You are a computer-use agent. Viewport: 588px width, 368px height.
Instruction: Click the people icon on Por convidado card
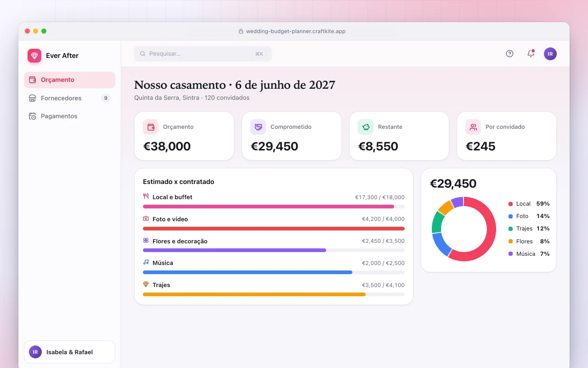[473, 127]
